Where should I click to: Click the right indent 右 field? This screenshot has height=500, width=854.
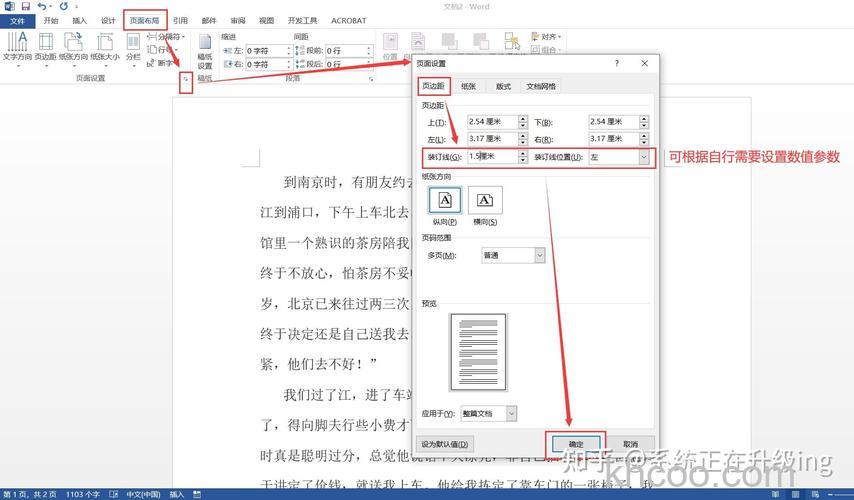click(269, 64)
